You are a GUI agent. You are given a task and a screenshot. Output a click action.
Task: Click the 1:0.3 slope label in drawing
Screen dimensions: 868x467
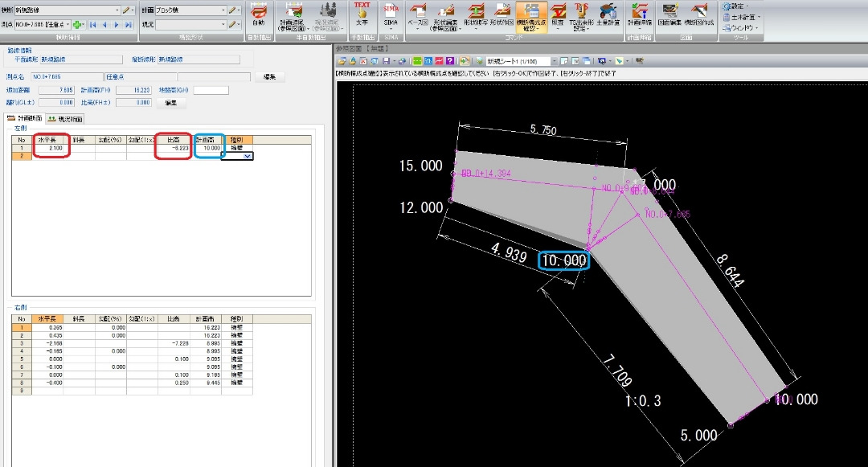(x=643, y=400)
